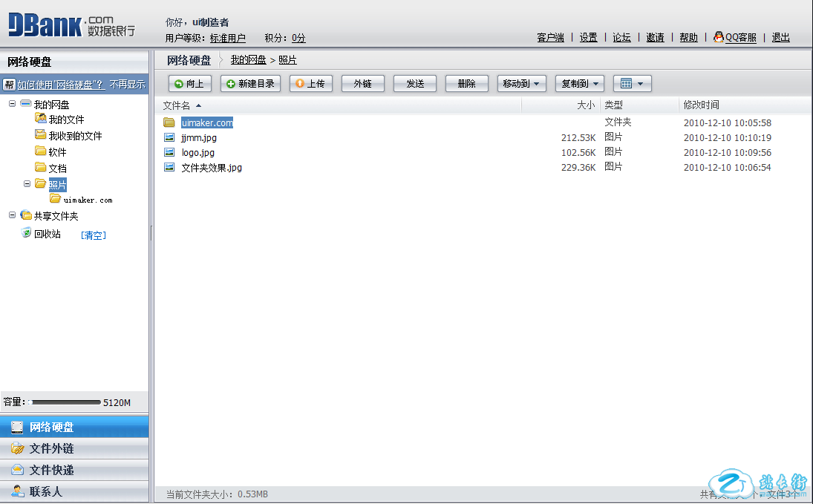The width and height of the screenshot is (813, 504).
Task: Switch to 联系人 sidebar tab
Action: 46,491
